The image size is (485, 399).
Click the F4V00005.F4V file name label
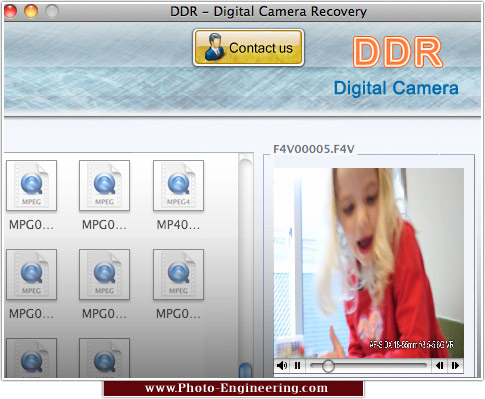(314, 149)
